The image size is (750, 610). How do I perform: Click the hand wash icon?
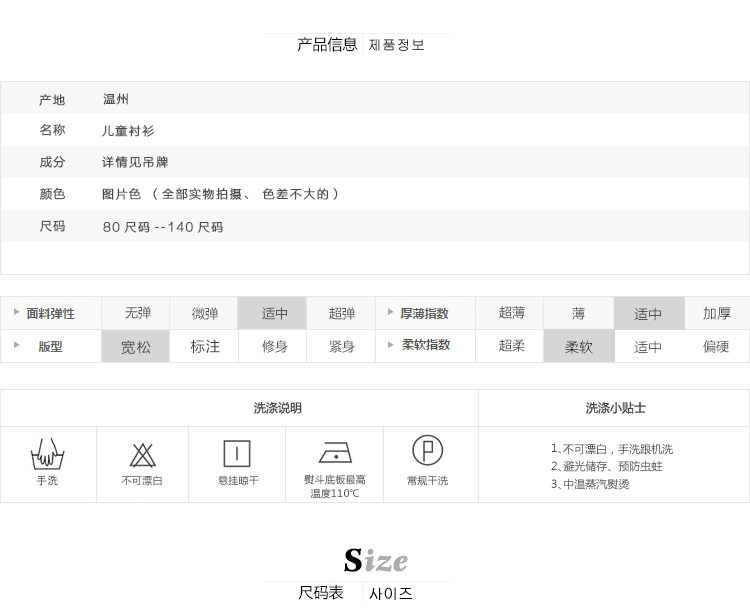tap(47, 454)
